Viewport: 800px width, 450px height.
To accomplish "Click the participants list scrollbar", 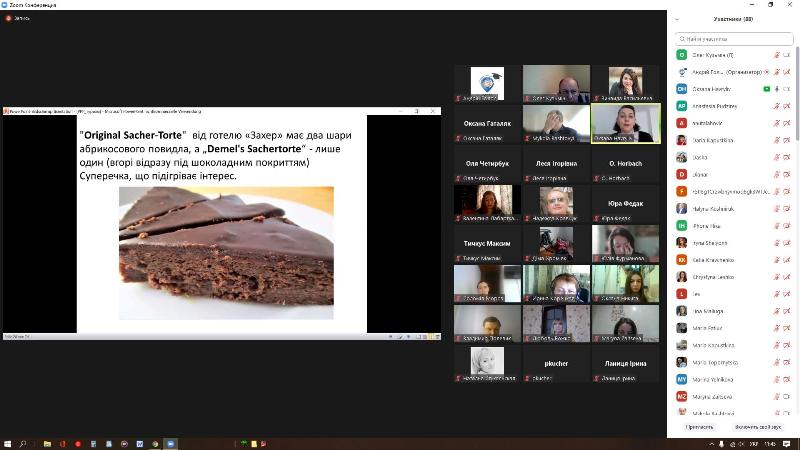I will (797, 92).
